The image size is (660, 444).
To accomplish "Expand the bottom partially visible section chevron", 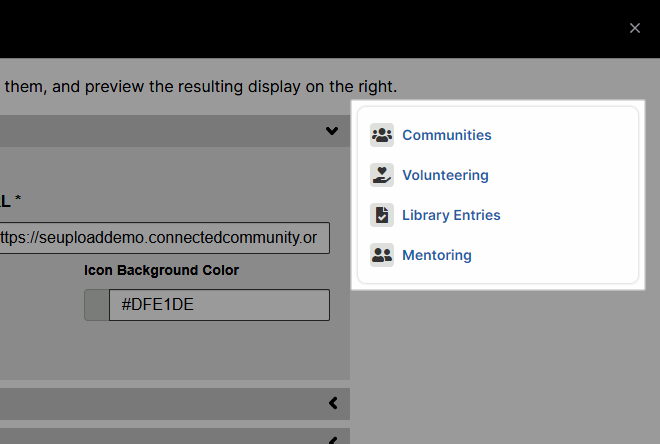I will (333, 440).
